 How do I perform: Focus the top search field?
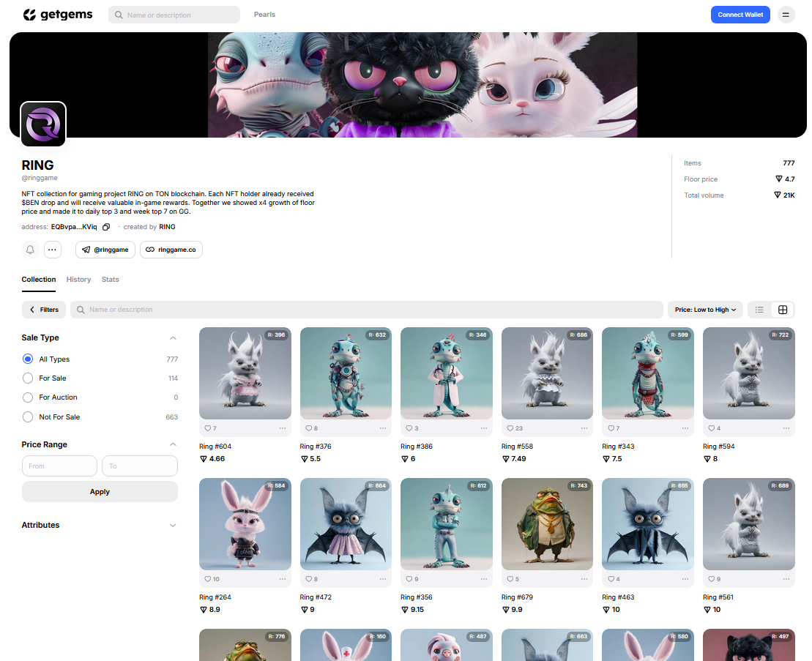[x=174, y=15]
